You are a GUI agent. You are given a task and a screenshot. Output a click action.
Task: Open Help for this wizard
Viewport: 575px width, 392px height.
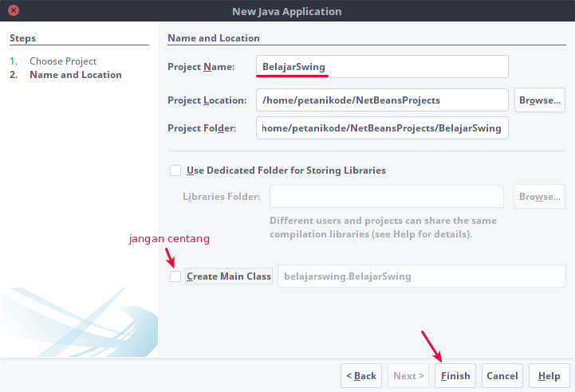pos(549,376)
